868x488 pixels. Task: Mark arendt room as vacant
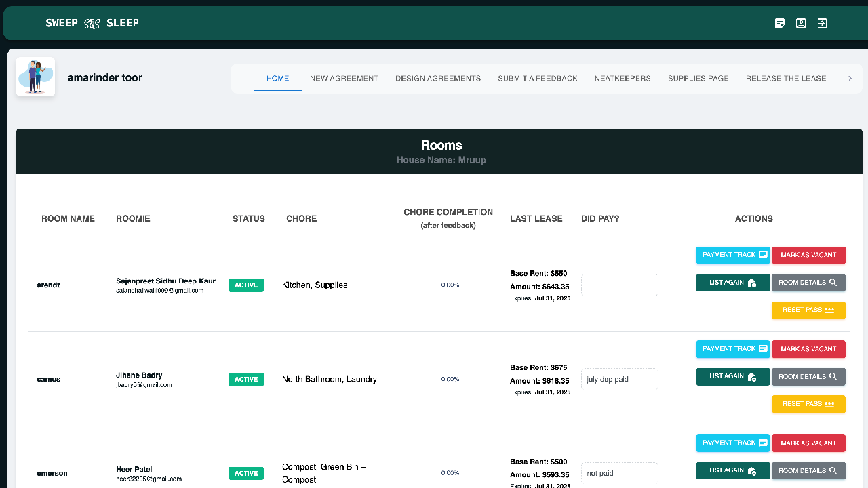(808, 255)
